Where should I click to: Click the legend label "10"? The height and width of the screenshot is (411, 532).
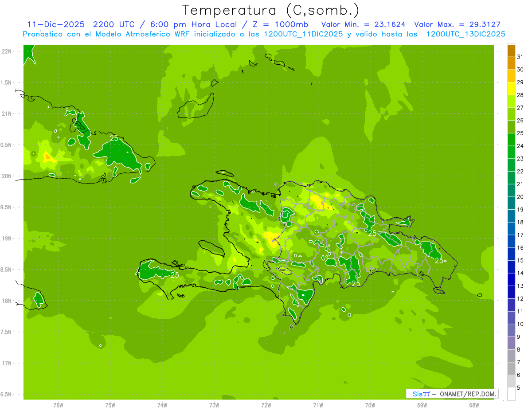520,324
